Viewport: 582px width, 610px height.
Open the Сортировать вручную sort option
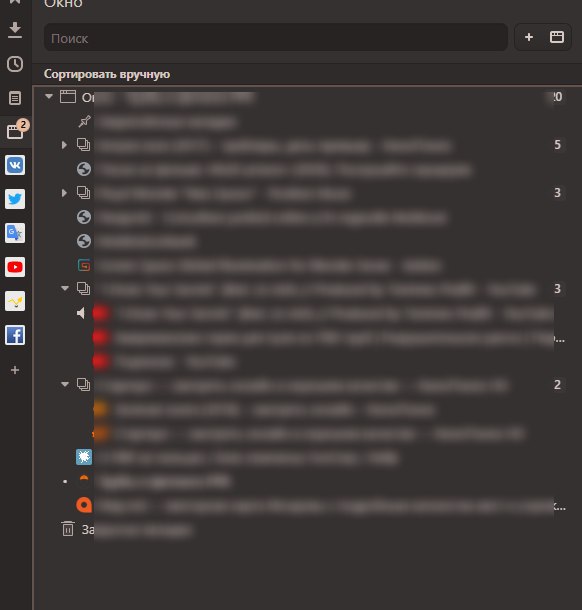pyautogui.click(x=107, y=74)
